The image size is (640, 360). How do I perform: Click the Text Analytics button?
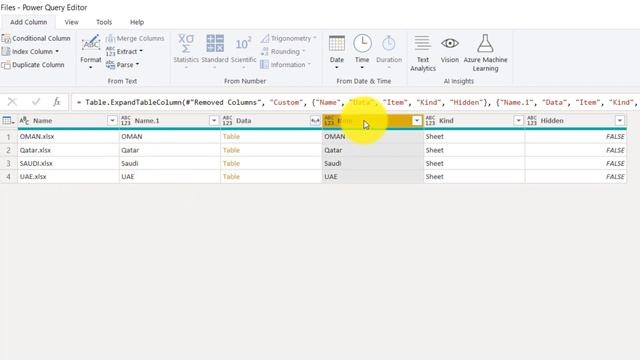[423, 53]
